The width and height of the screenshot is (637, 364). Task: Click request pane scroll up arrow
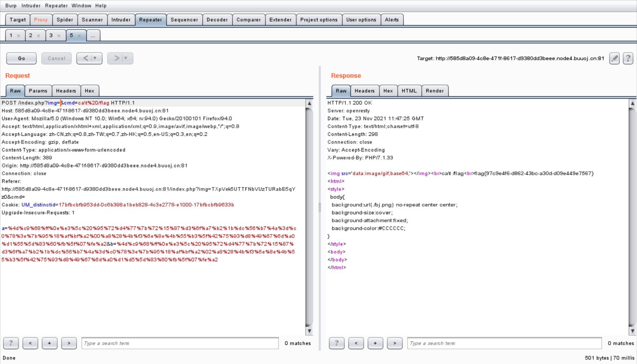[x=309, y=103]
